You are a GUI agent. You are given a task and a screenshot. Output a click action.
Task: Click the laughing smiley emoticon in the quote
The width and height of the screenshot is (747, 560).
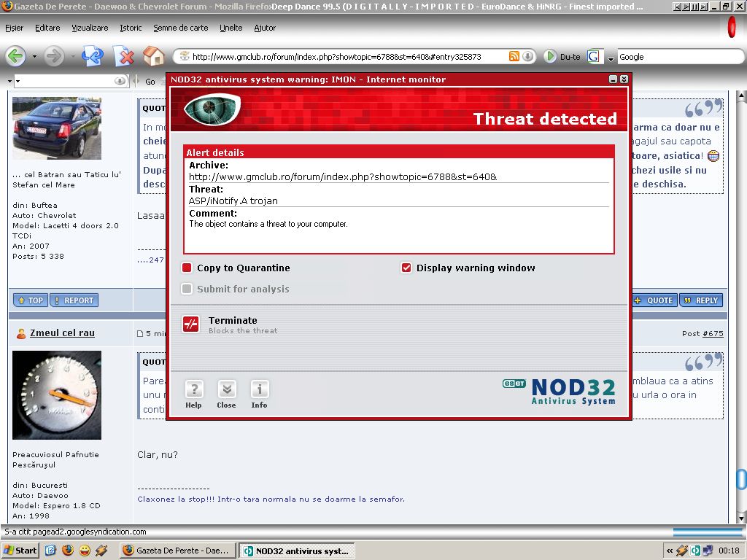pos(713,156)
